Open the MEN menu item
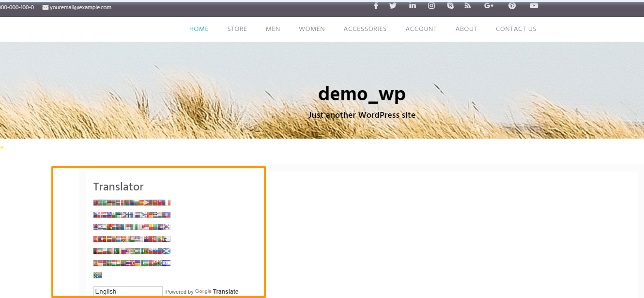 click(x=273, y=29)
